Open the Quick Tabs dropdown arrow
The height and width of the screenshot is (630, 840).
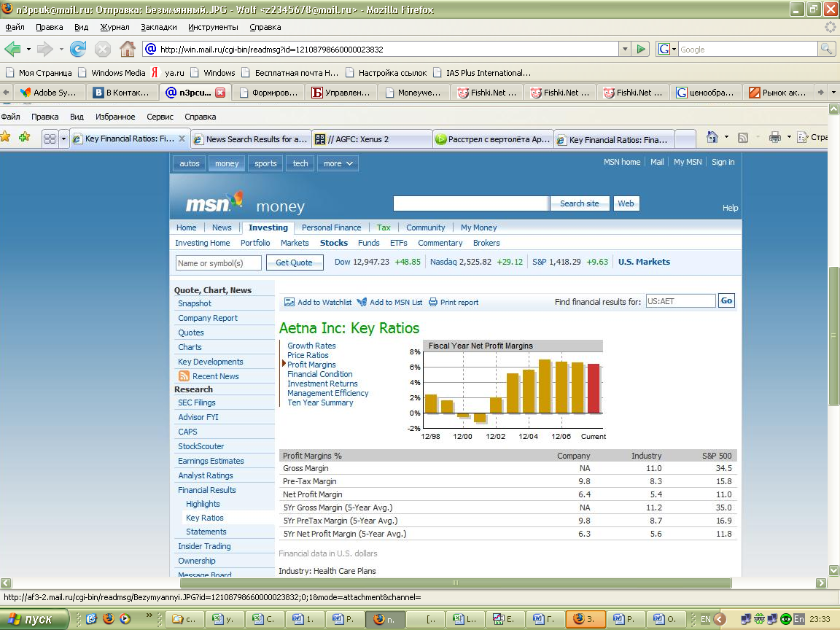pos(63,139)
